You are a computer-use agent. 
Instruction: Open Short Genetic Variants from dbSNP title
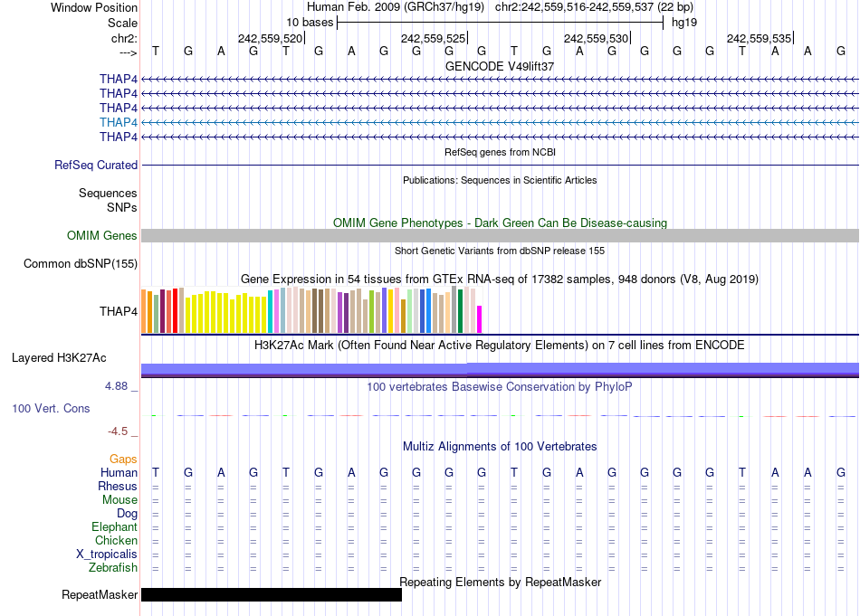click(x=500, y=251)
